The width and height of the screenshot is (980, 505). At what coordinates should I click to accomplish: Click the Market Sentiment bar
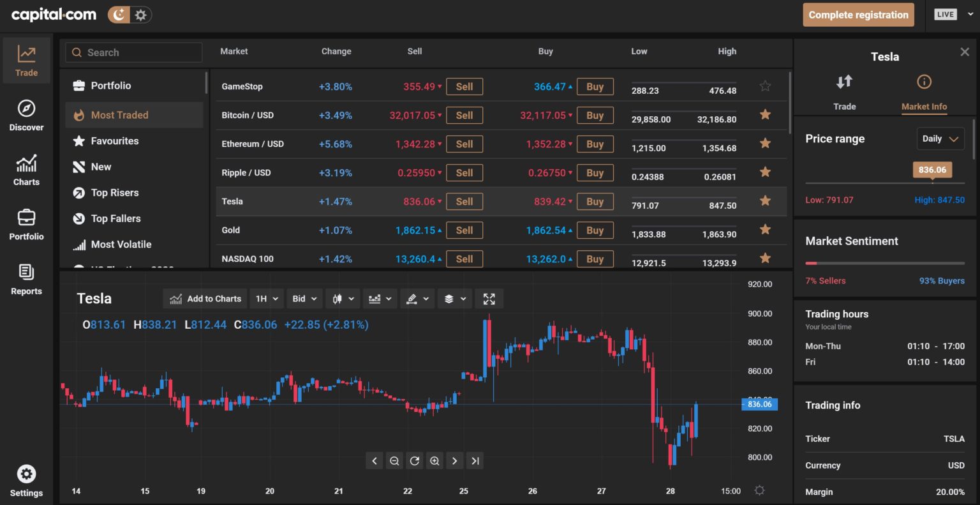(884, 263)
